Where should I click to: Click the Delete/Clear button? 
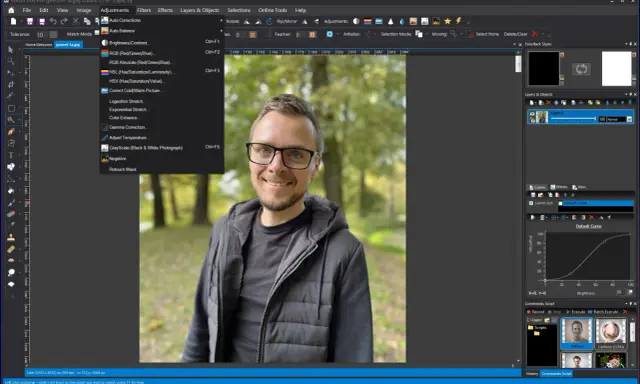[516, 34]
